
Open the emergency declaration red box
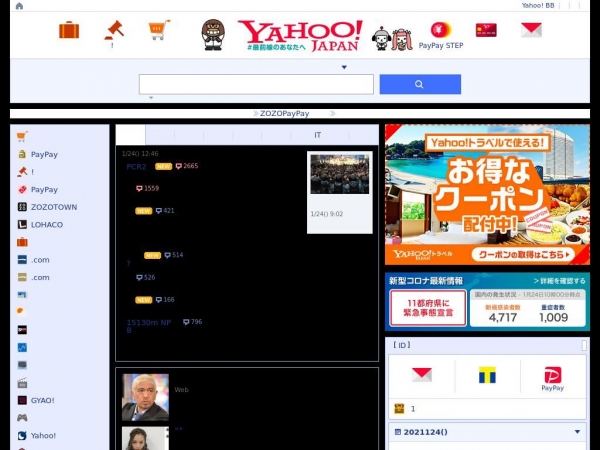pos(428,308)
